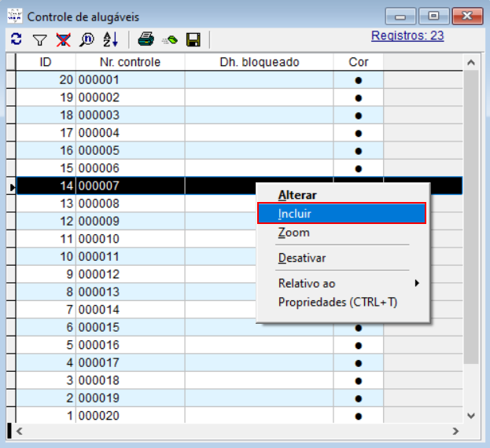Remove filter with the crossed-out funnel icon
This screenshot has width=490, height=448.
pyautogui.click(x=63, y=39)
